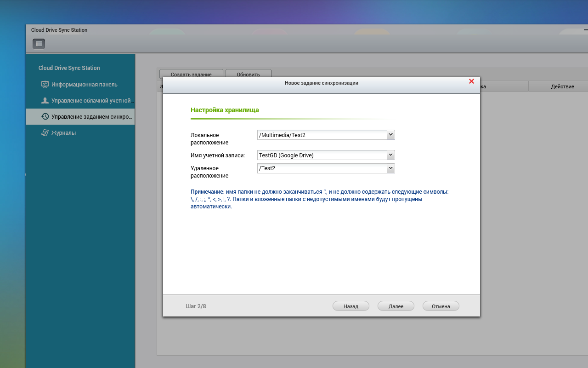Expand the Удаленное расположение dropdown
The image size is (588, 368).
point(390,168)
